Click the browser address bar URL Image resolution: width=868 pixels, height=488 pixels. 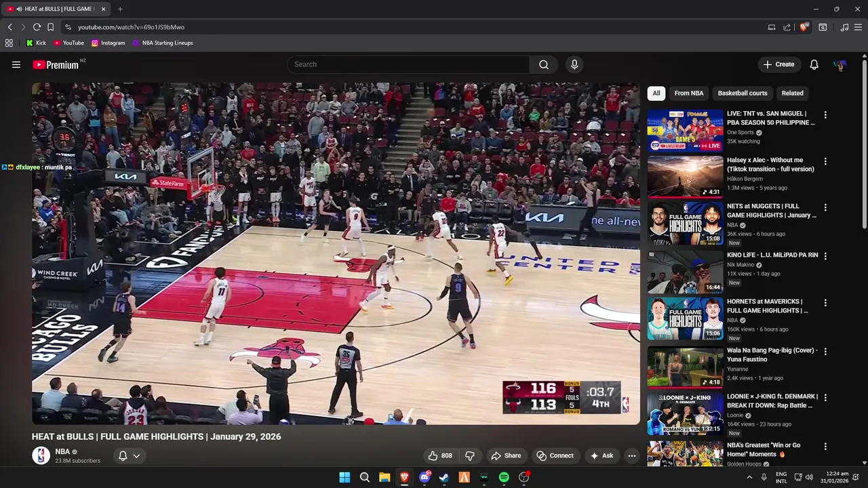pos(131,27)
